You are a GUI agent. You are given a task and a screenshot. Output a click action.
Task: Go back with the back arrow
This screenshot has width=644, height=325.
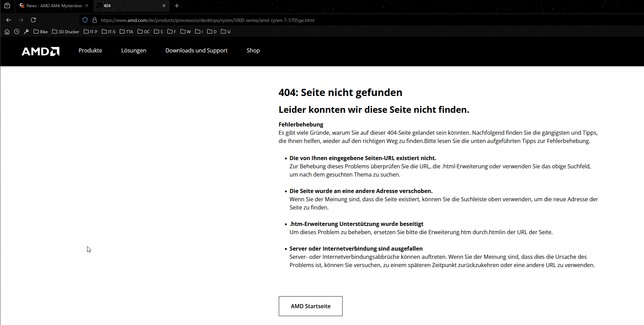(x=9, y=20)
